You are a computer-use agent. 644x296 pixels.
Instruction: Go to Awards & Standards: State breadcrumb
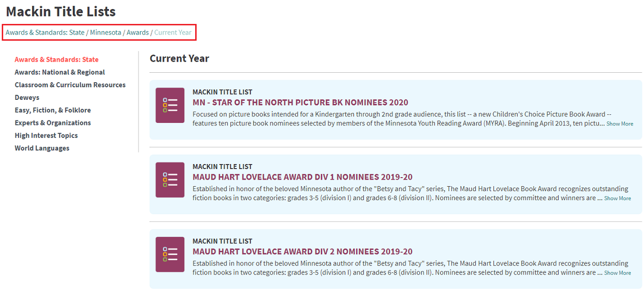(45, 33)
